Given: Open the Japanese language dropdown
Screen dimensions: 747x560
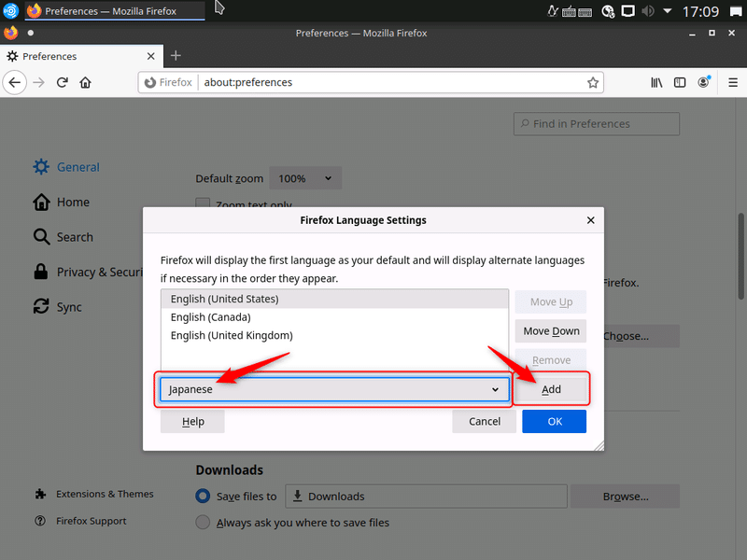Looking at the screenshot, I should 334,389.
